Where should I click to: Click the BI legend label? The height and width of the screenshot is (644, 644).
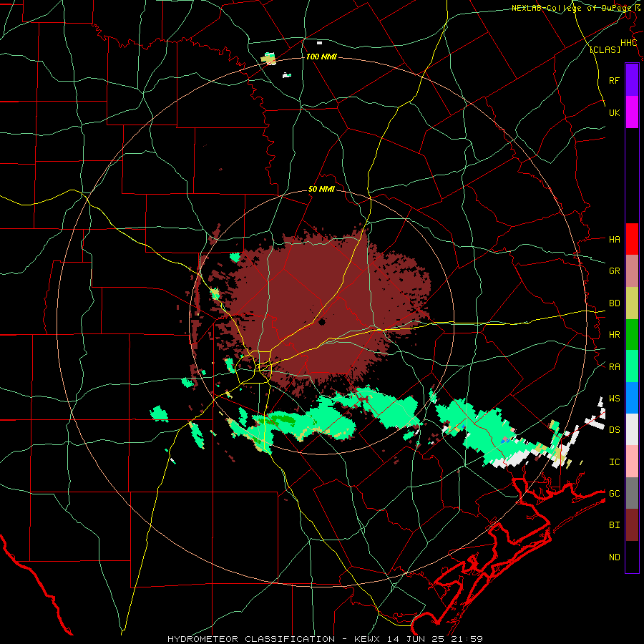(x=614, y=525)
